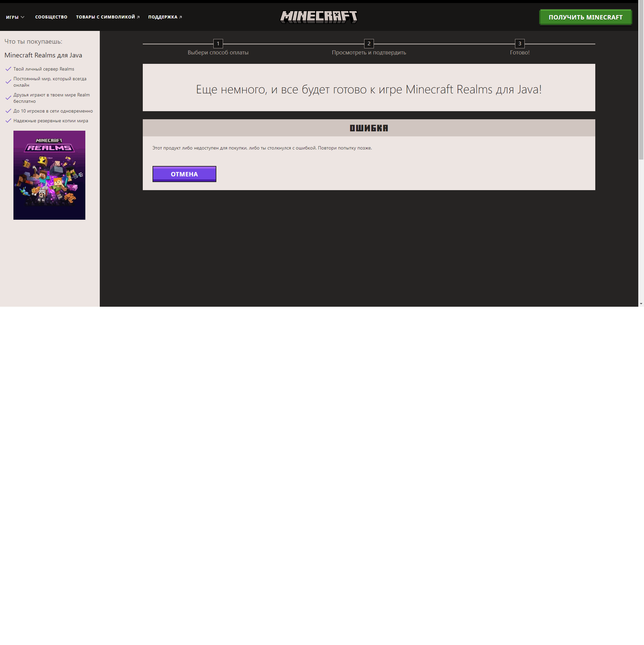Click the page vertical scrollbar thumb
The width and height of the screenshot is (644, 645).
coord(641,81)
